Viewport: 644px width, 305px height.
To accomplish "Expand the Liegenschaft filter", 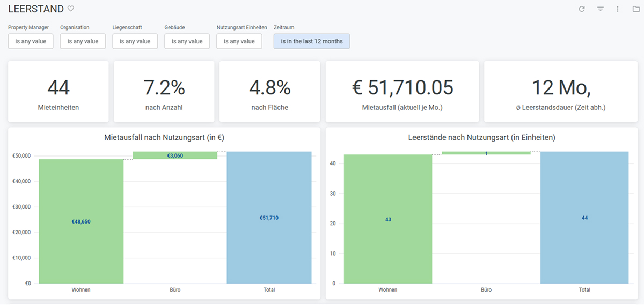I will pos(135,41).
